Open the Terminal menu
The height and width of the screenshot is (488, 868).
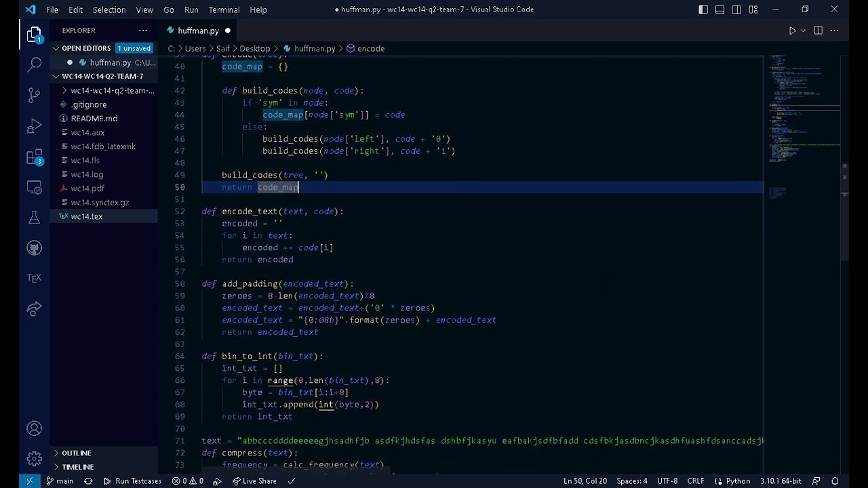(224, 9)
